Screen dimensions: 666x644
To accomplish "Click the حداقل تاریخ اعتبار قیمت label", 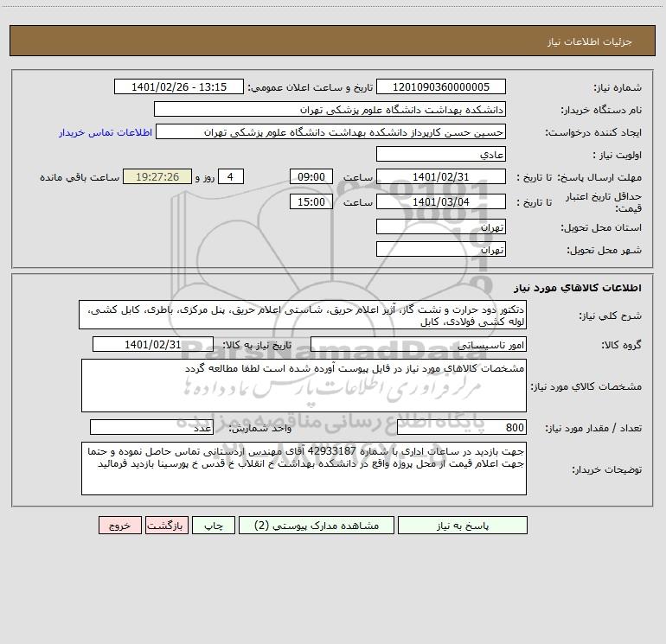I will tap(604, 202).
